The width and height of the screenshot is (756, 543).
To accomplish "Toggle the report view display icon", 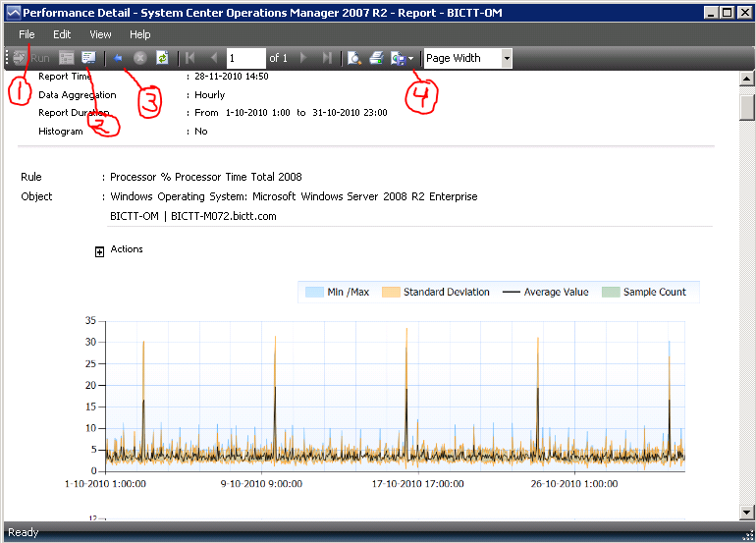I will (88, 58).
